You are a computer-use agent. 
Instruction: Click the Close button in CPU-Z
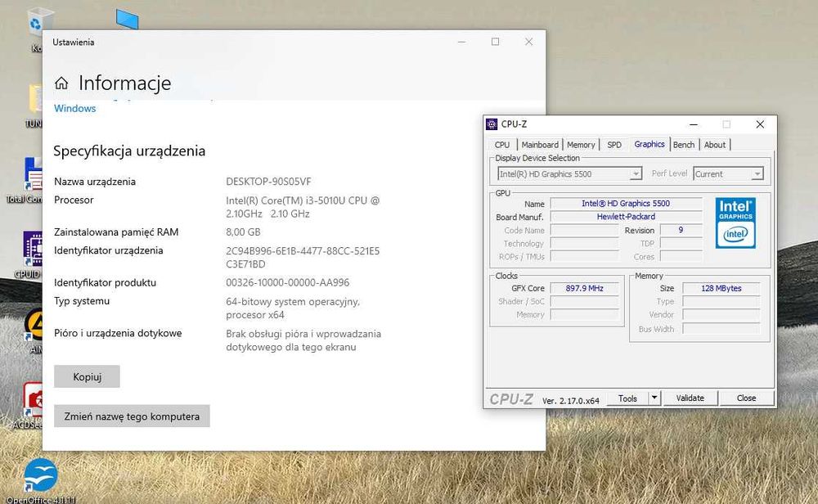[x=746, y=398]
